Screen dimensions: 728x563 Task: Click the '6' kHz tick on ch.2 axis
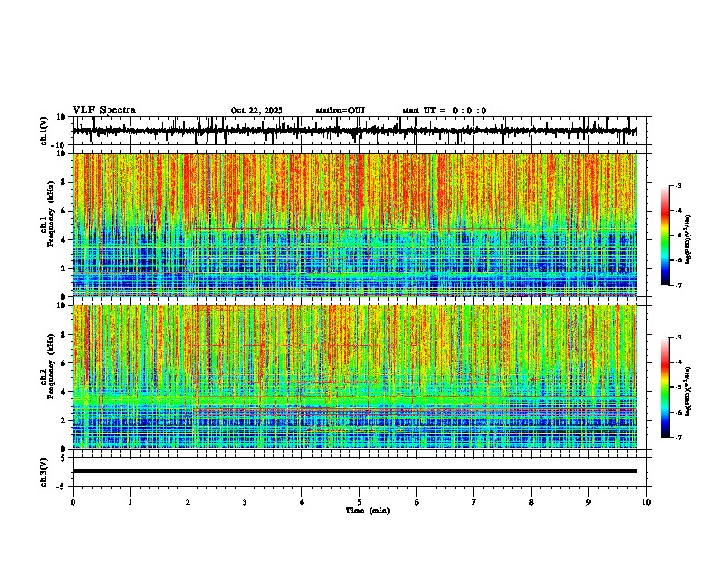click(x=64, y=363)
